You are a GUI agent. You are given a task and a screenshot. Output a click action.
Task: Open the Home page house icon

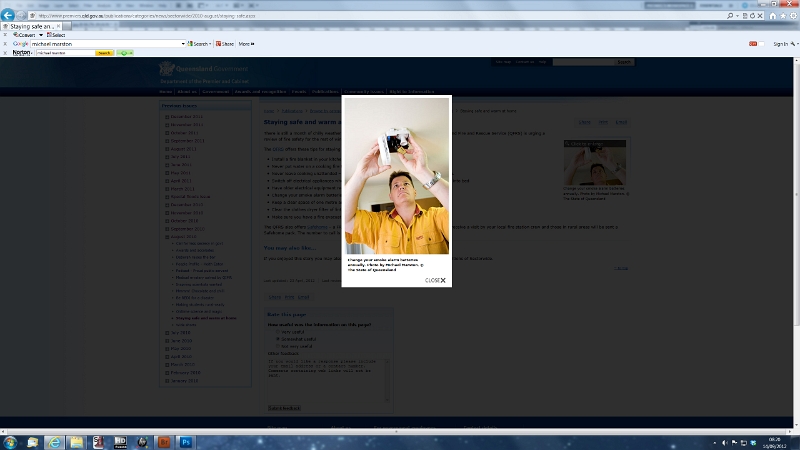tap(772, 16)
